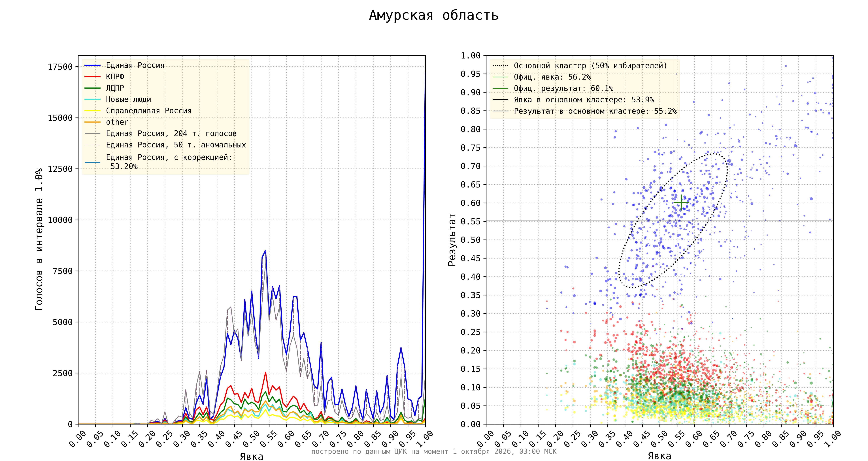Click the "Справедливая Россия" legend label
868x461 pixels.
point(149,111)
